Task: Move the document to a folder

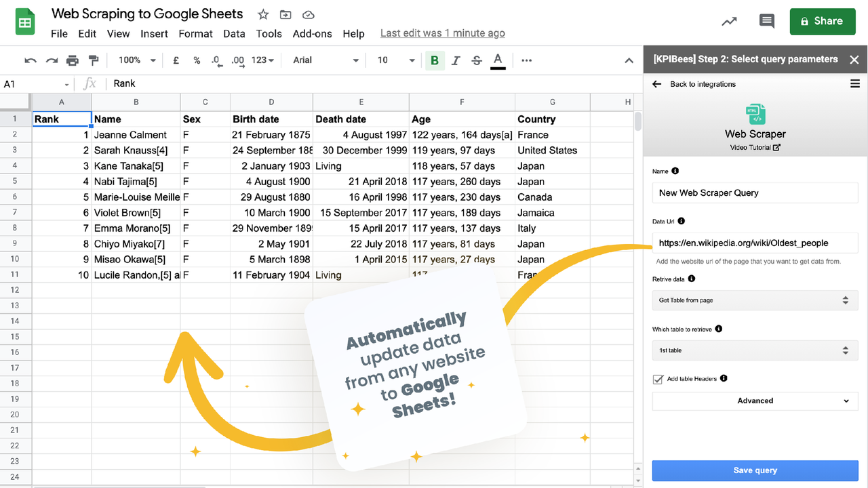Action: click(x=285, y=15)
